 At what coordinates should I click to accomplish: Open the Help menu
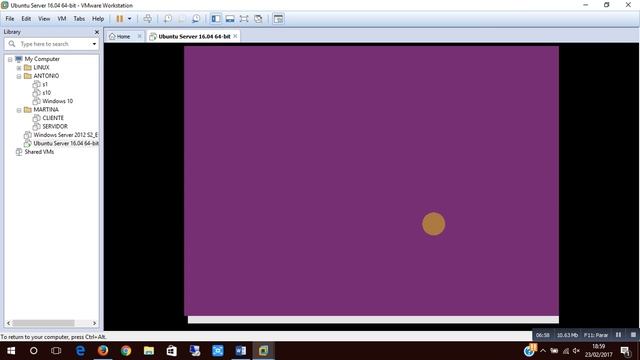(x=98, y=19)
